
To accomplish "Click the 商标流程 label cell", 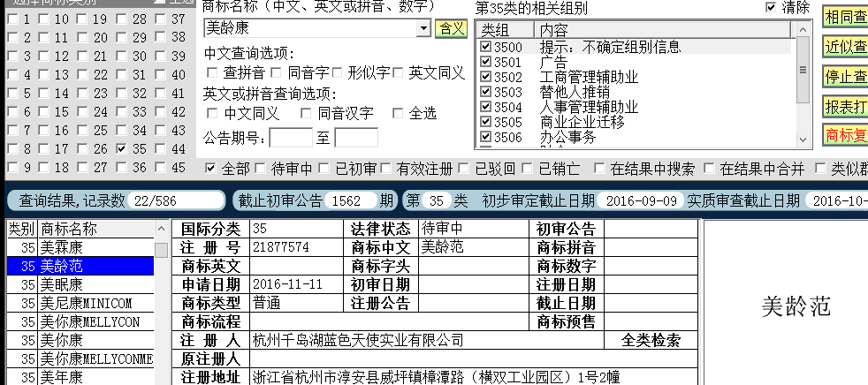I will 211,321.
